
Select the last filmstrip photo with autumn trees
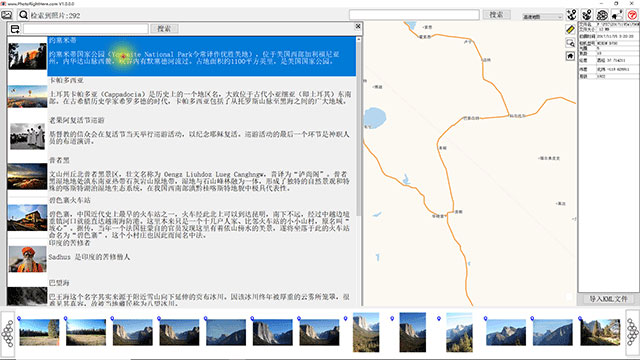tap(600, 332)
